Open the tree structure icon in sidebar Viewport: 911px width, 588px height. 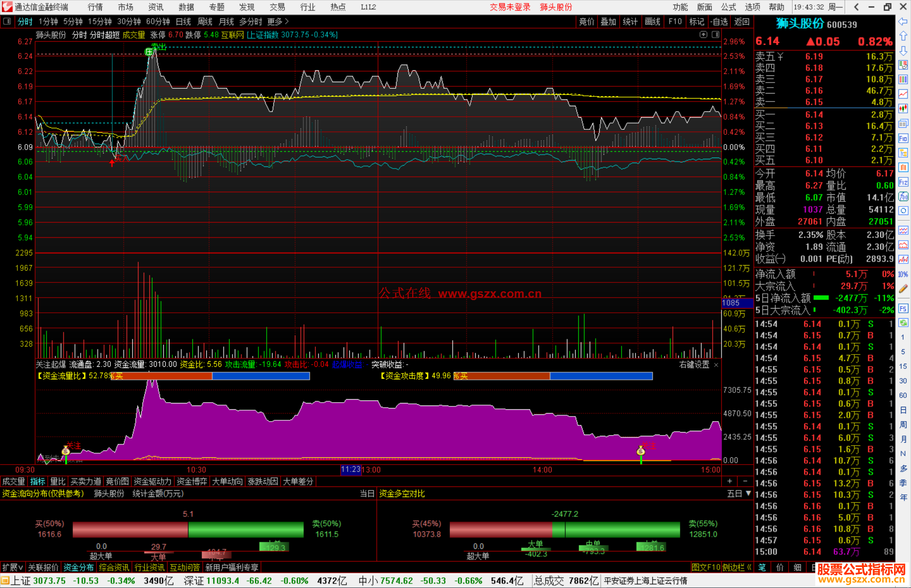point(903,153)
